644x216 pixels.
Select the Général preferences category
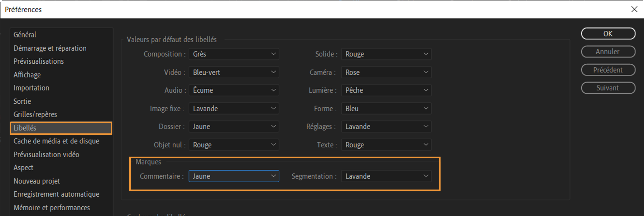point(25,35)
